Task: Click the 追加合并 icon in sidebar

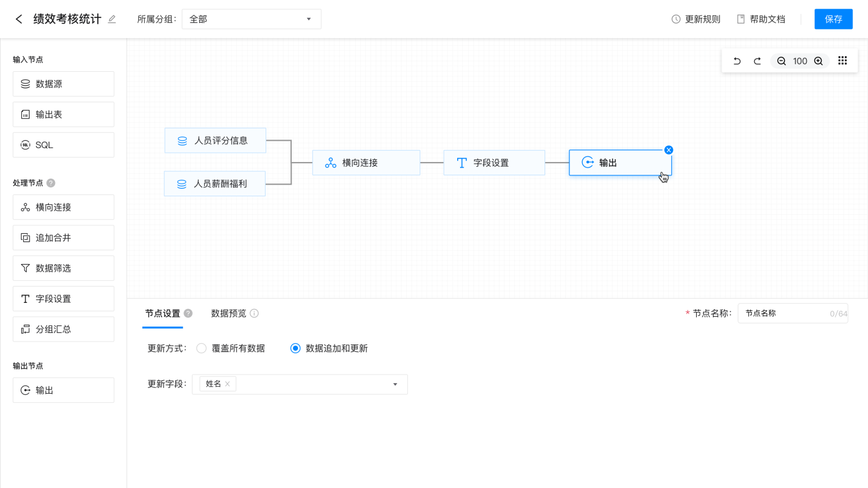Action: pyautogui.click(x=25, y=238)
